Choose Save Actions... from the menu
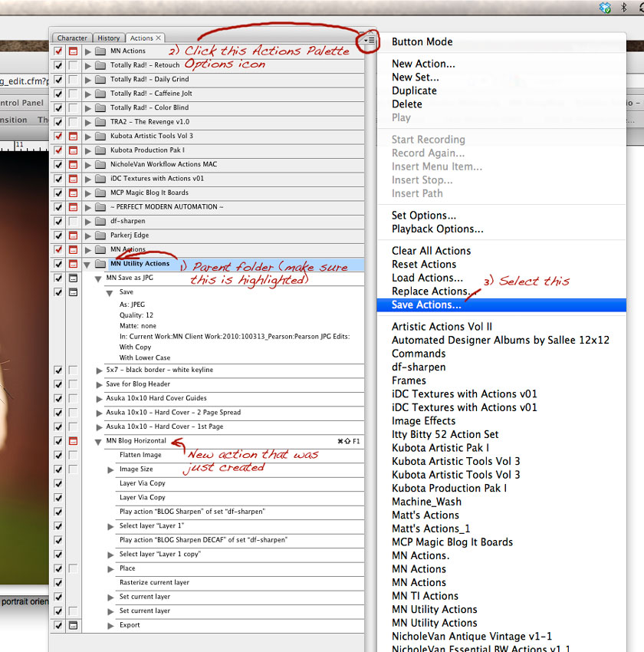The height and width of the screenshot is (652, 644). [426, 305]
